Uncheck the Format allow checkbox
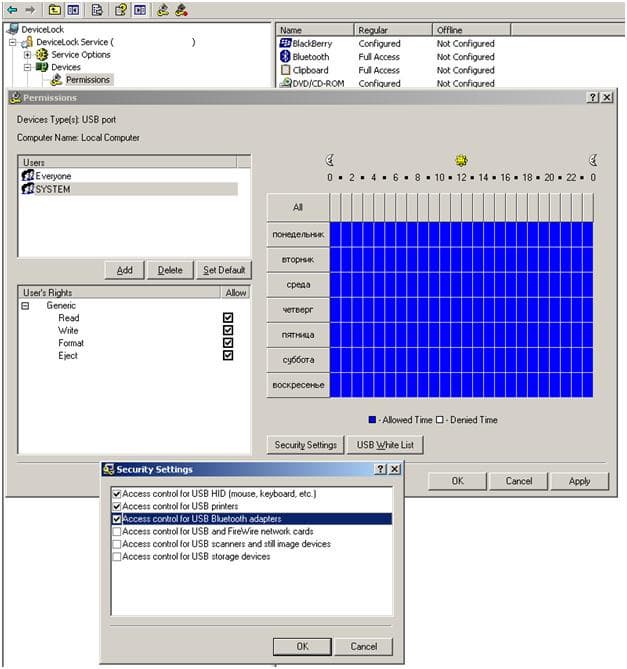The image size is (627, 669). point(228,343)
